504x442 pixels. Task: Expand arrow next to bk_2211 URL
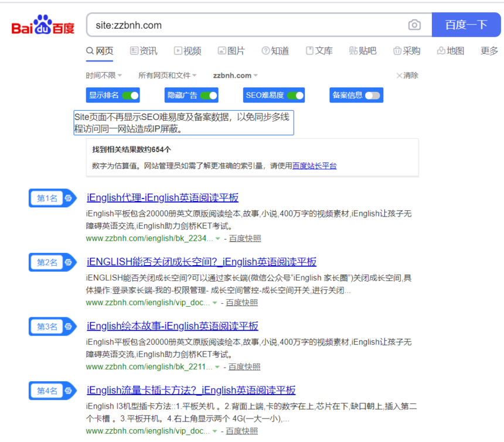click(x=217, y=367)
